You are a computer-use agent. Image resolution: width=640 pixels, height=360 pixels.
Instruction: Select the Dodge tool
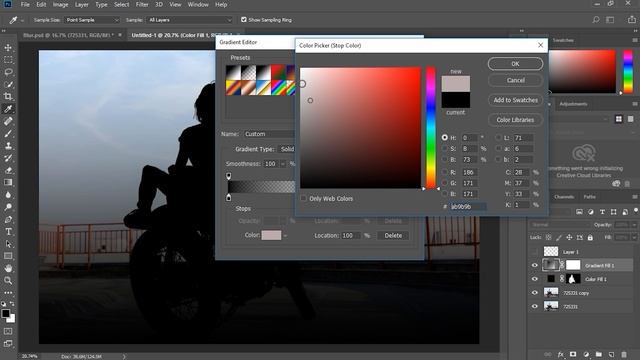tap(8, 207)
